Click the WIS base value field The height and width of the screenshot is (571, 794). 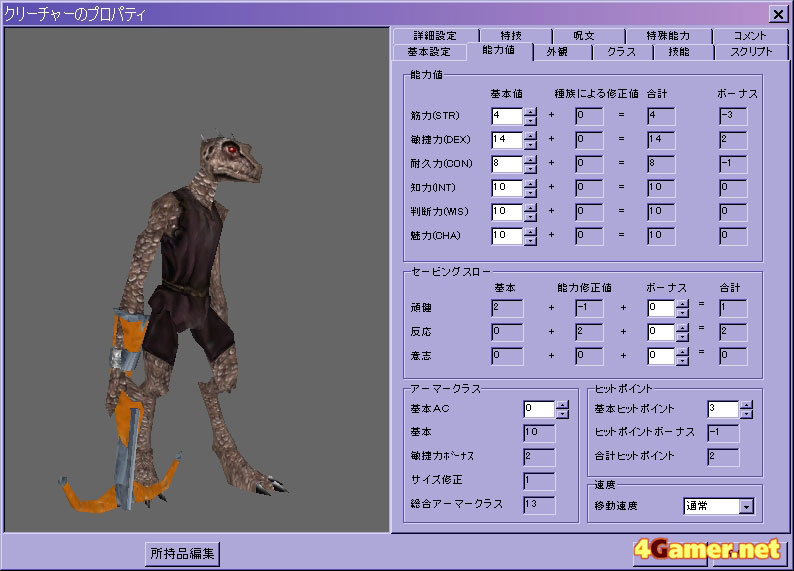click(507, 212)
